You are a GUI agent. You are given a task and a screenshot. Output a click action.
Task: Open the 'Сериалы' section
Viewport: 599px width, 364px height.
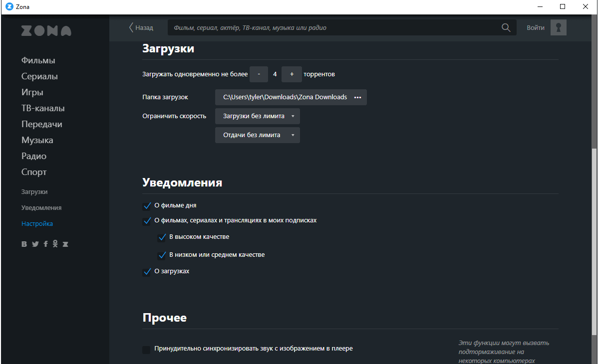tap(39, 76)
